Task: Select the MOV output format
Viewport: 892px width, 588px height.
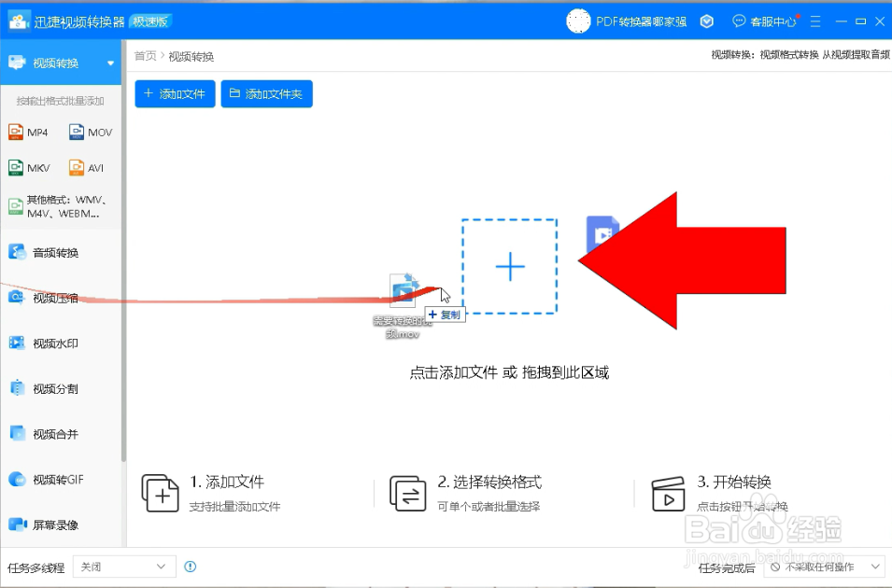Action: [91, 132]
